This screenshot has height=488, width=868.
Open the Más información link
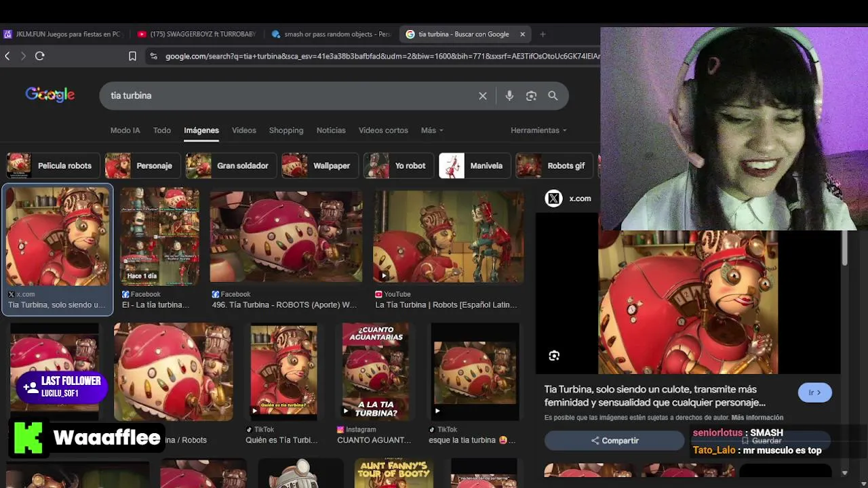pyautogui.click(x=757, y=418)
